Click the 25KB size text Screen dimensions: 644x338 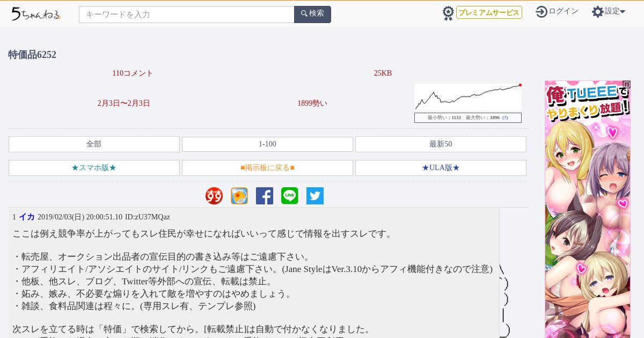coord(383,73)
